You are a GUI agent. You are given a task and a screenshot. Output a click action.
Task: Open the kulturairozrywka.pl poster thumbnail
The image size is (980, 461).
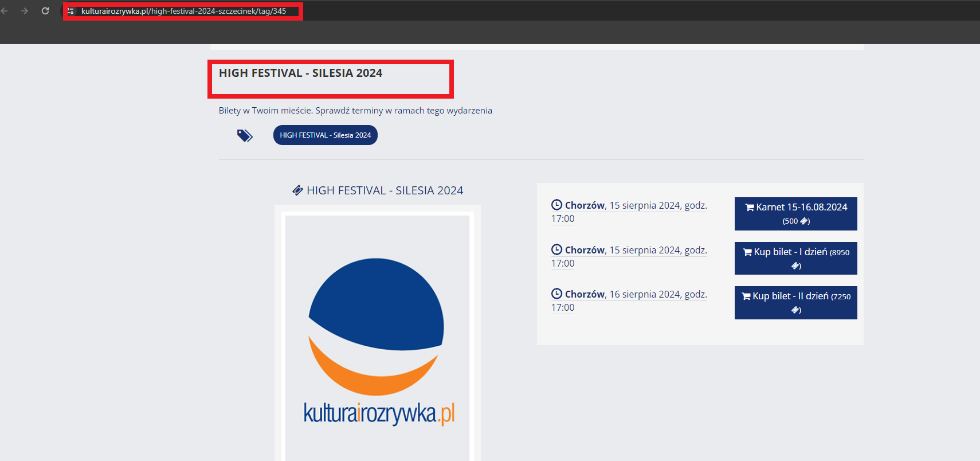coord(378,338)
